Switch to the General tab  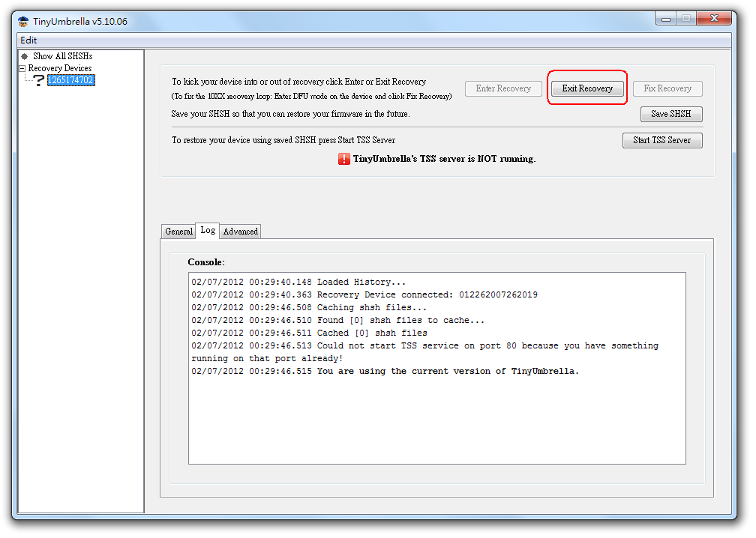(178, 232)
